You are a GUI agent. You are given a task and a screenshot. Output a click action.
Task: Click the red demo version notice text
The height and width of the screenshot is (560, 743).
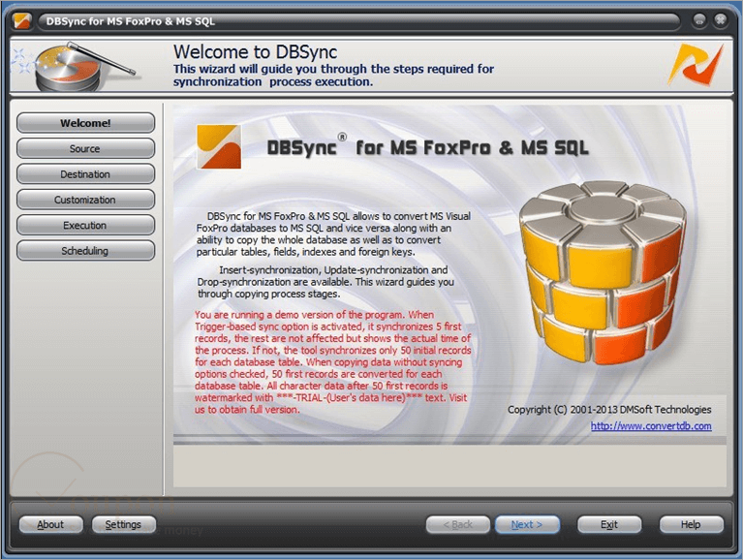tap(332, 362)
